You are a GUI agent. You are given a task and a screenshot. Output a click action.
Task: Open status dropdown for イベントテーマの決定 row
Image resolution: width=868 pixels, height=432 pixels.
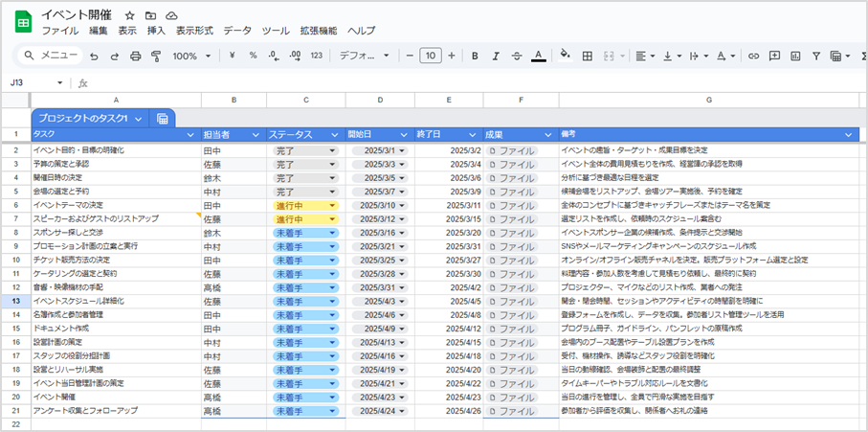(x=332, y=205)
